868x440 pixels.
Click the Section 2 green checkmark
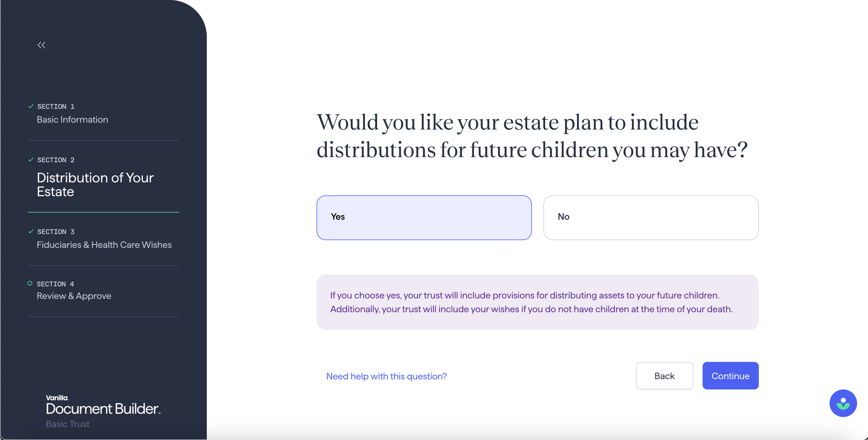(x=31, y=159)
